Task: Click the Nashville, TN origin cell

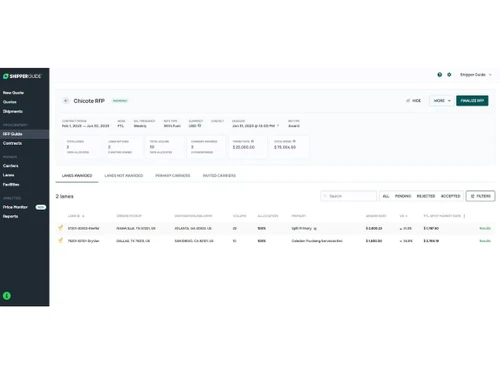Action: [136, 228]
